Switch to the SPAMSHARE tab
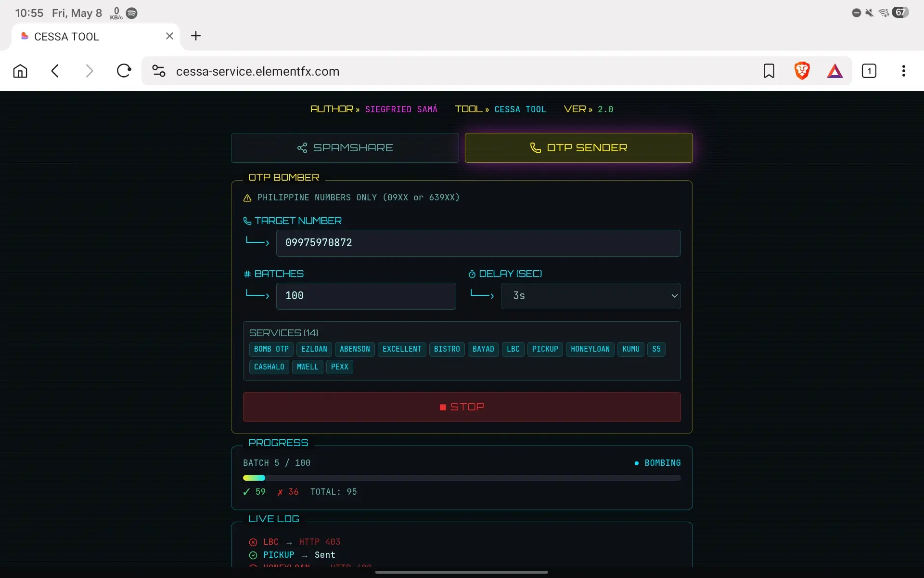The height and width of the screenshot is (578, 924). coord(345,148)
